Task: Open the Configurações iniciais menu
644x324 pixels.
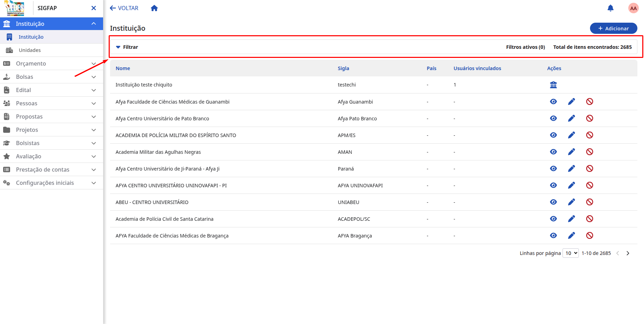Action: 52,183
